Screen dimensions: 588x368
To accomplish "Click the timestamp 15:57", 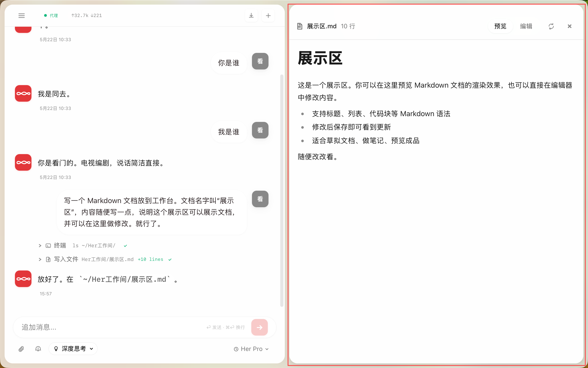I will pos(46,294).
